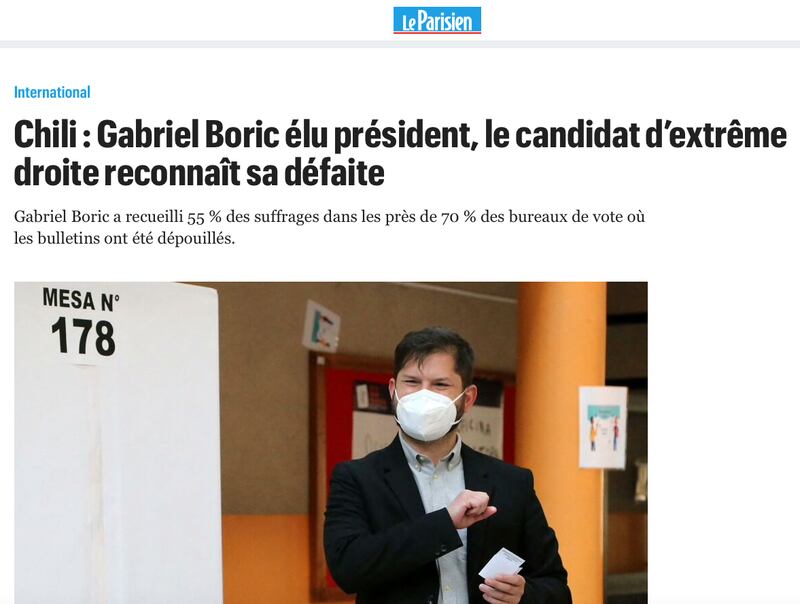Click the word 'Chili' in the headline
The image size is (800, 604).
click(45, 135)
